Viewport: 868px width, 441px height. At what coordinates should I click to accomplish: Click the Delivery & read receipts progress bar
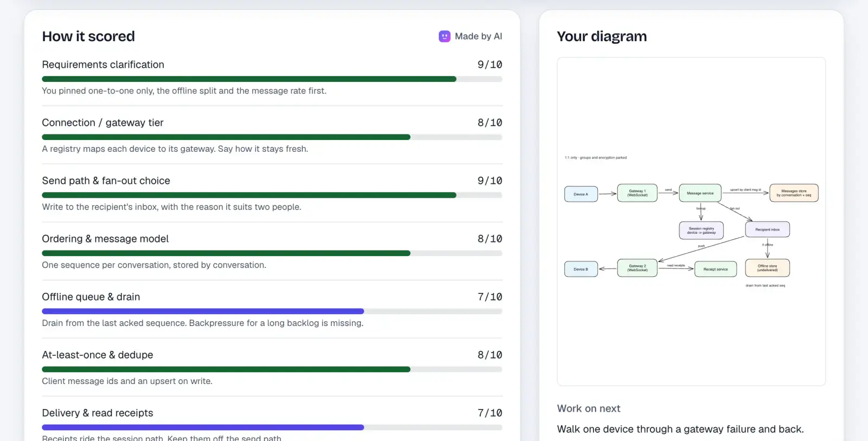pyautogui.click(x=272, y=427)
